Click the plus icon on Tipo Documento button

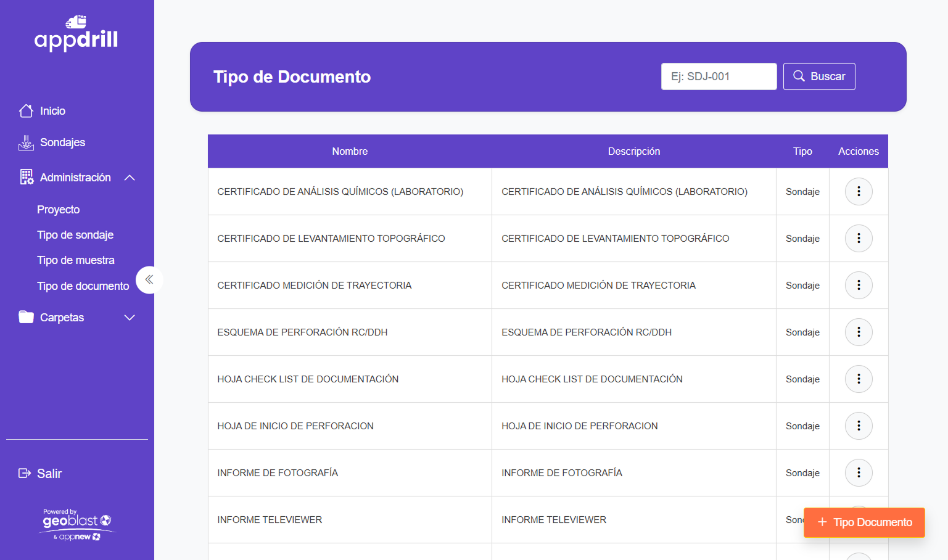822,522
